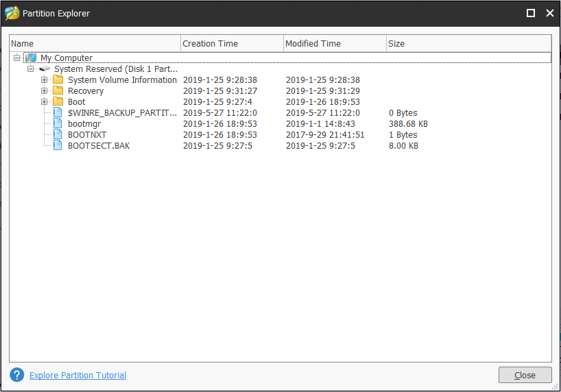Viewport: 561px width, 392px height.
Task: Click the 8.00 KB size value
Action: pyautogui.click(x=403, y=146)
